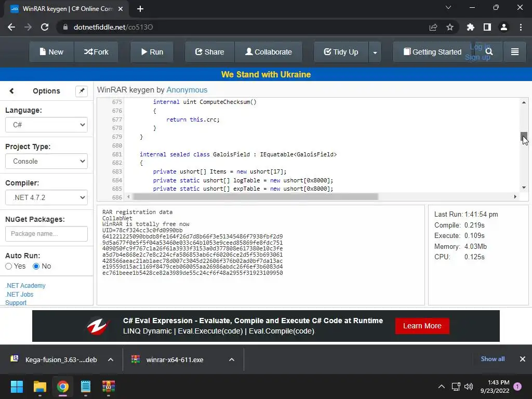Click the Learn More ad button

pyautogui.click(x=422, y=326)
